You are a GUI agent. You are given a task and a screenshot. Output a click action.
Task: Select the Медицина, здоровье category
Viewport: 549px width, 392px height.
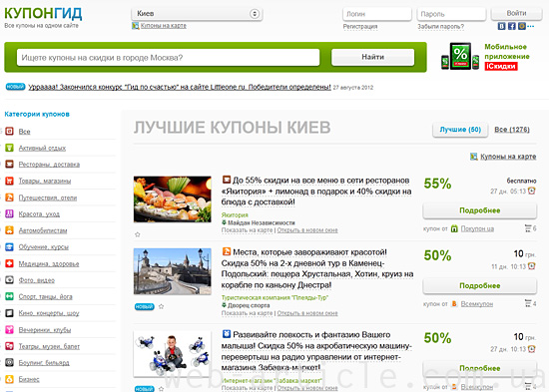49,263
